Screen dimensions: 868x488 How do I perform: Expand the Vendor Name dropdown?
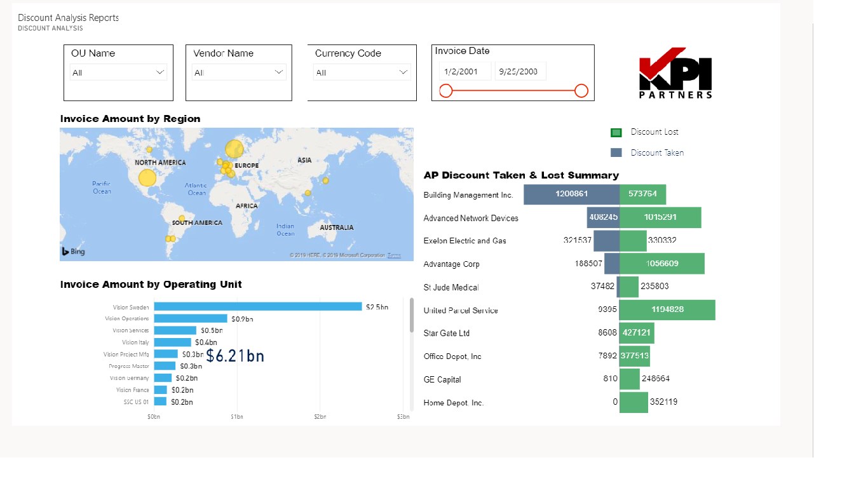(239, 72)
